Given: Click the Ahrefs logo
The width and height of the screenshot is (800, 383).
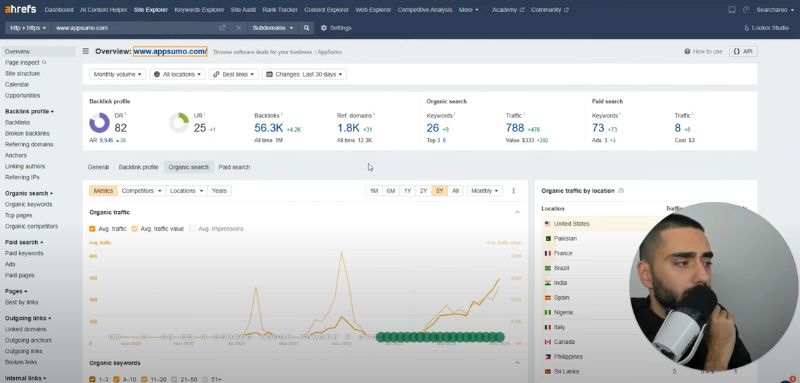Looking at the screenshot, I should click(x=20, y=9).
